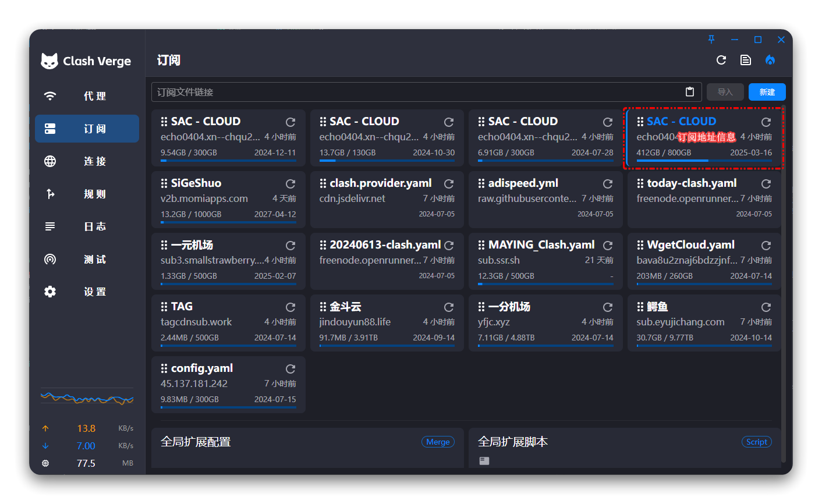Open the 设置 settings page
822x504 pixels.
pos(87,292)
